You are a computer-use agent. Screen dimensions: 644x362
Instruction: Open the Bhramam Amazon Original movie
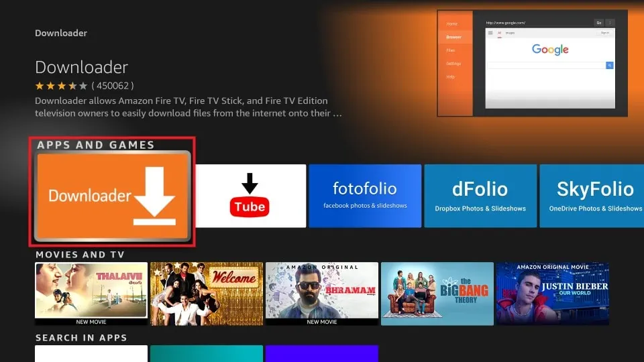[322, 294]
